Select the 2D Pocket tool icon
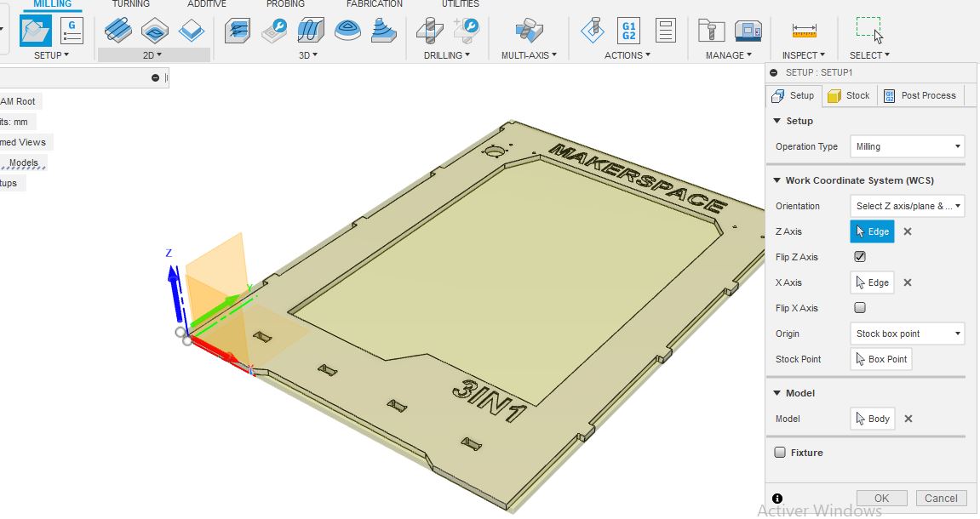This screenshot has width=980, height=519. point(154,30)
